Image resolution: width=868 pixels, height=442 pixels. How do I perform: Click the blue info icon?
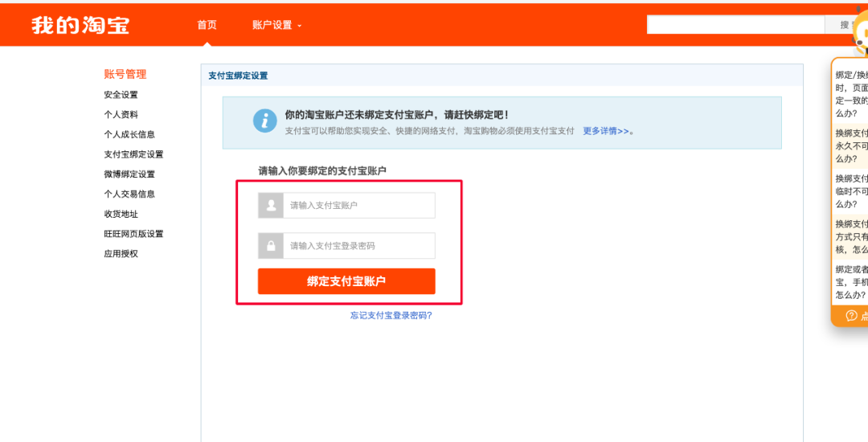[x=265, y=121]
